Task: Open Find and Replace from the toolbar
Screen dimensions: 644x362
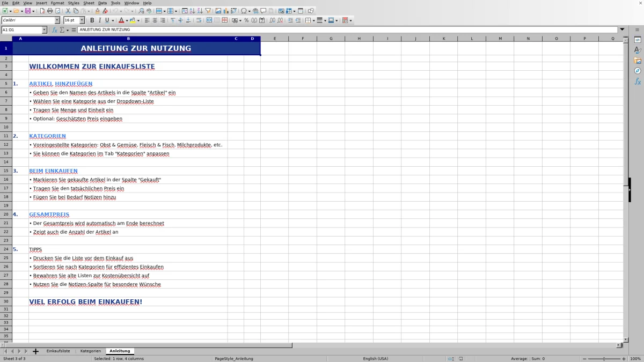Action: [142, 10]
